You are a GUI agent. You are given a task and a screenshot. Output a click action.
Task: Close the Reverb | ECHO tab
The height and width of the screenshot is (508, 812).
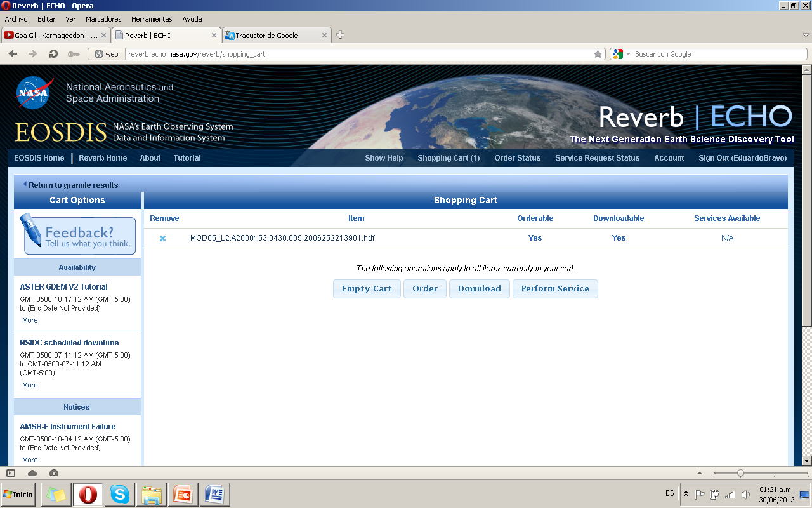tap(214, 36)
